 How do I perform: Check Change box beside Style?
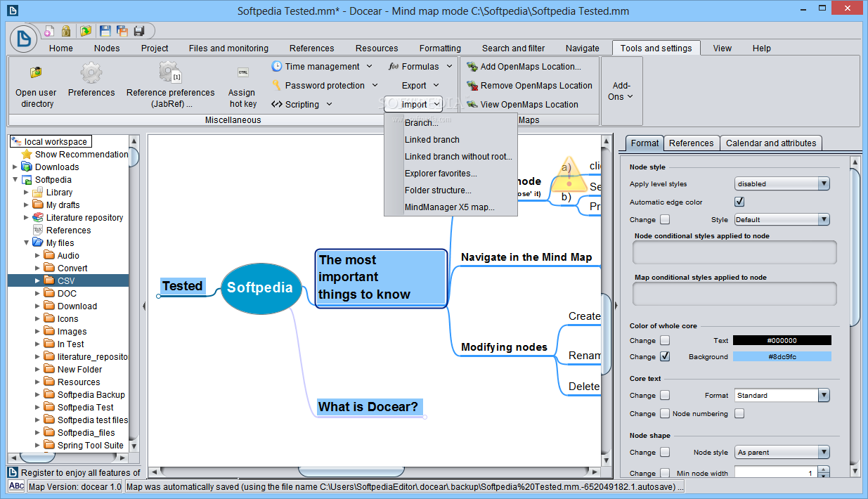(665, 219)
